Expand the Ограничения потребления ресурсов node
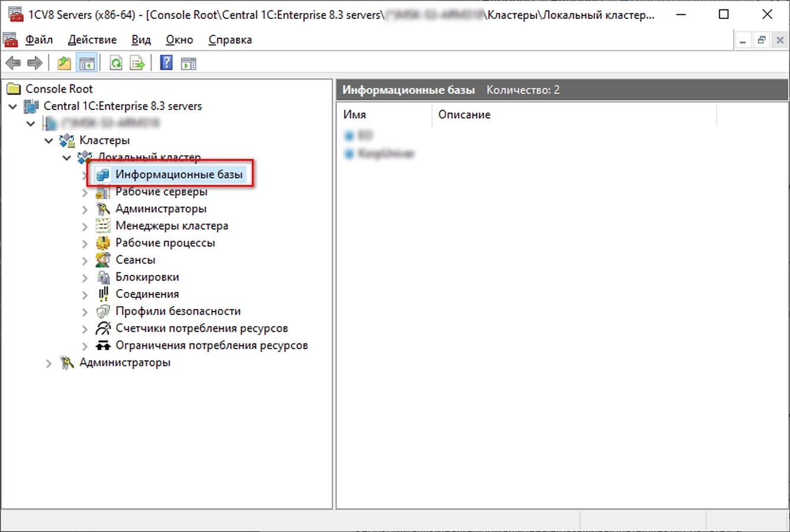This screenshot has width=790, height=532. point(85,347)
